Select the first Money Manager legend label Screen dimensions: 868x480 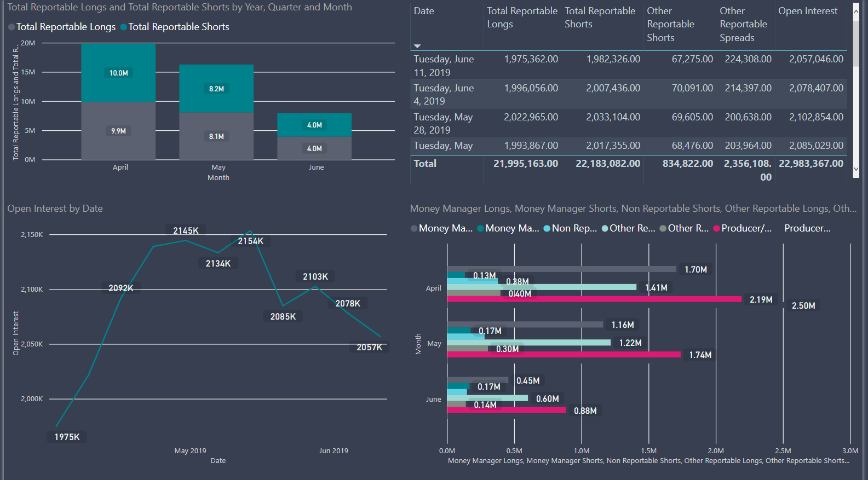point(445,228)
